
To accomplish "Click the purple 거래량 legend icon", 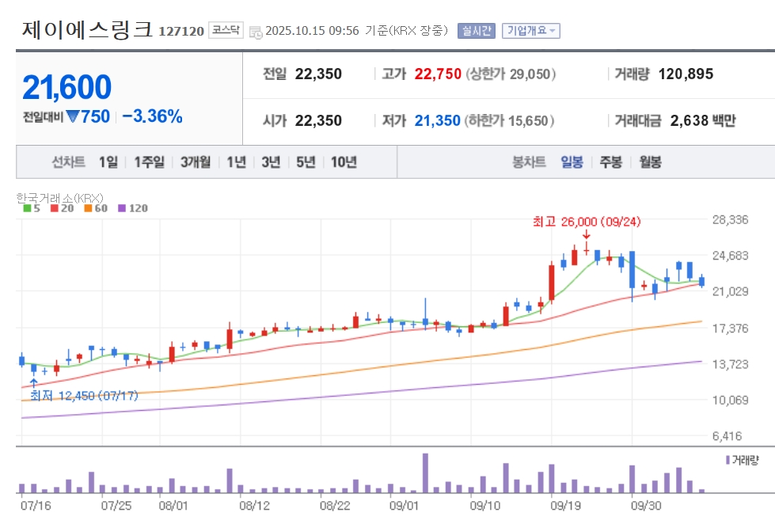I will coord(728,459).
